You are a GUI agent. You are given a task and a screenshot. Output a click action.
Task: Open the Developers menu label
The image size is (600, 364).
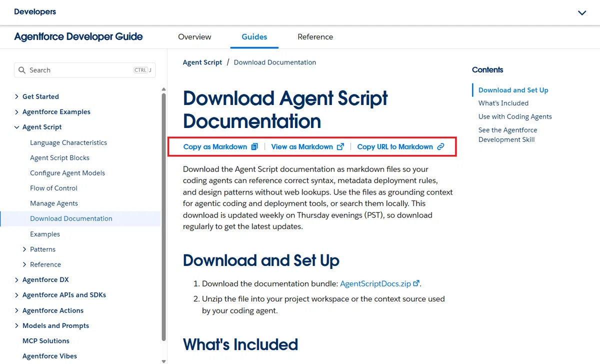tap(35, 11)
